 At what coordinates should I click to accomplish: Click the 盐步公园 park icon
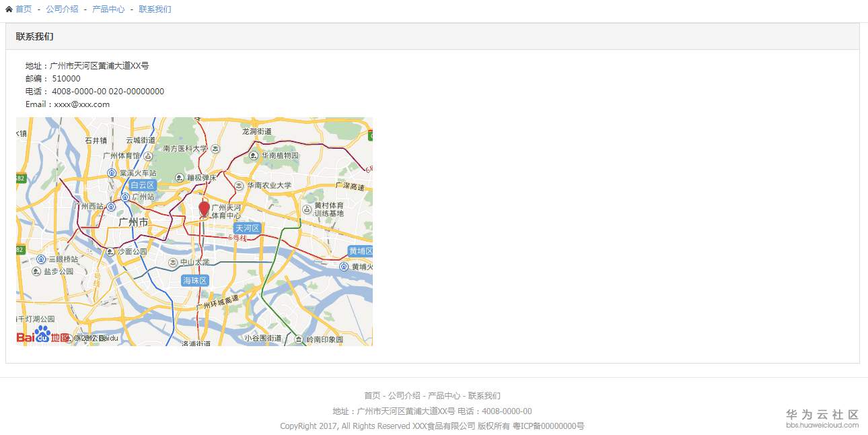[36, 271]
